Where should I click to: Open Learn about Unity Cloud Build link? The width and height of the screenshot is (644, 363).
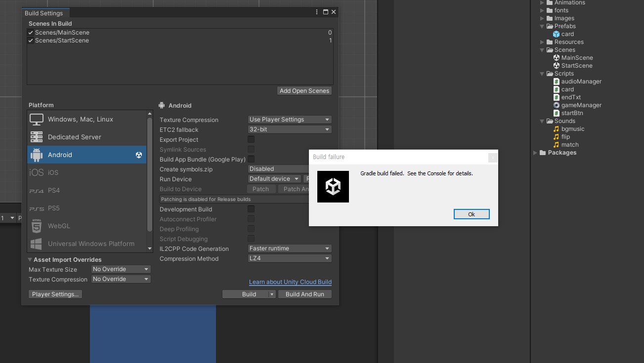click(290, 282)
